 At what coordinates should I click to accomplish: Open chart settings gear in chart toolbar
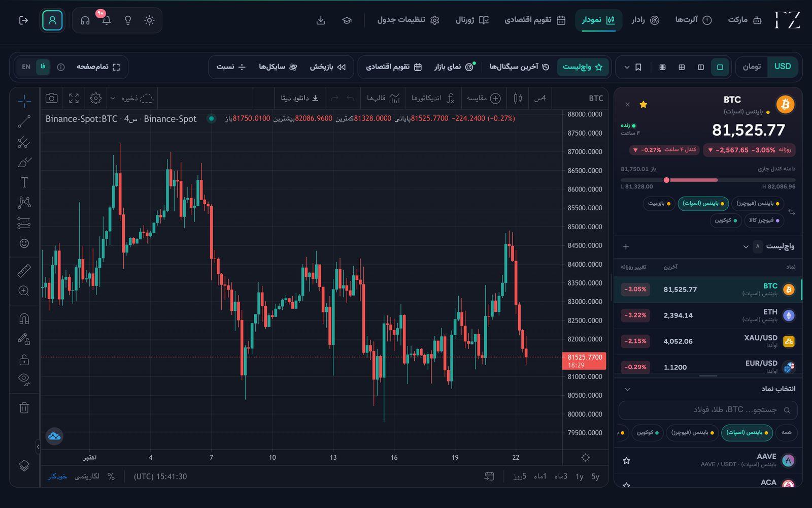point(95,98)
